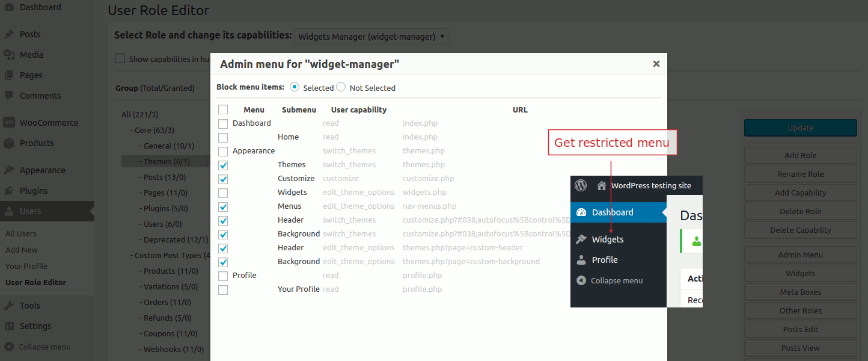Open Settings menu in sidebar
868x361 pixels.
coord(47,326)
